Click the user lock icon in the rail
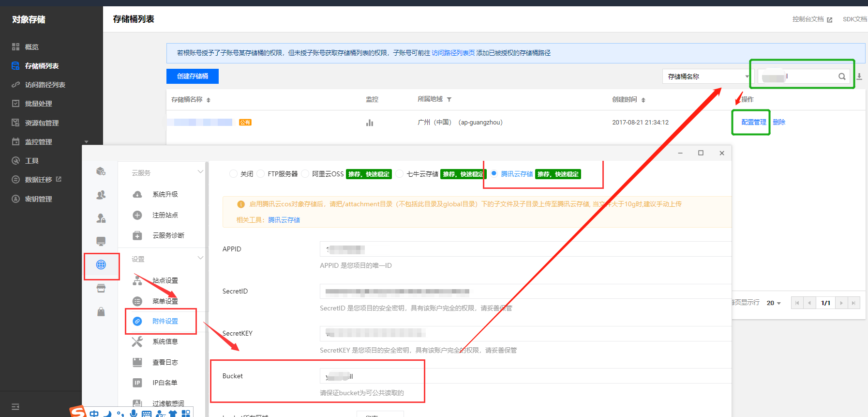The image size is (868, 417). point(101,218)
